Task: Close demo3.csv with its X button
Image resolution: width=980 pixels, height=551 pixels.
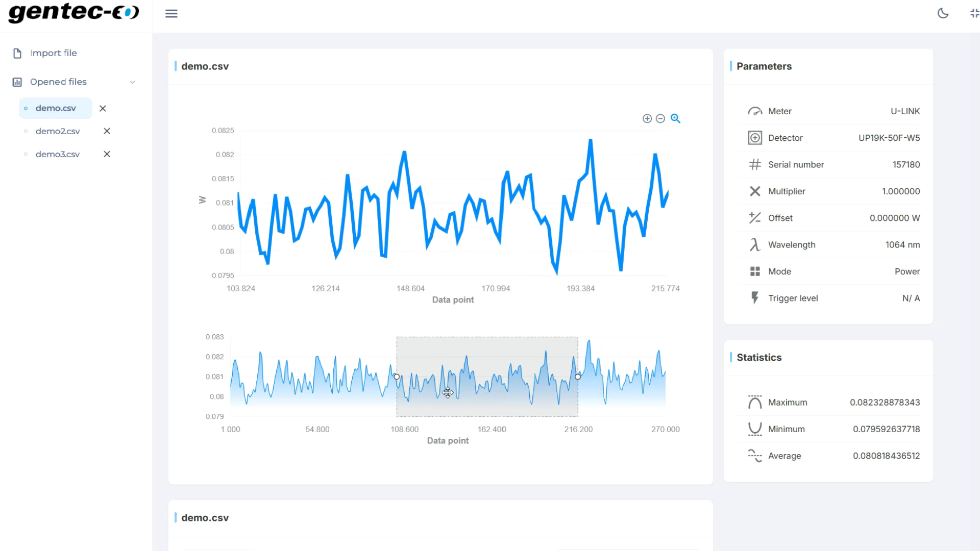Action: coord(107,154)
